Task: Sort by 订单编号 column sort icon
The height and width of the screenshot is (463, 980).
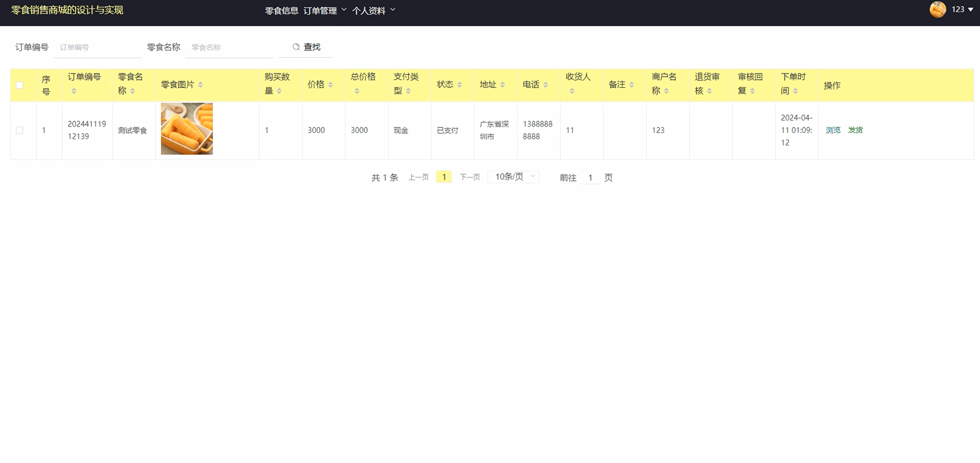Action: 74,91
